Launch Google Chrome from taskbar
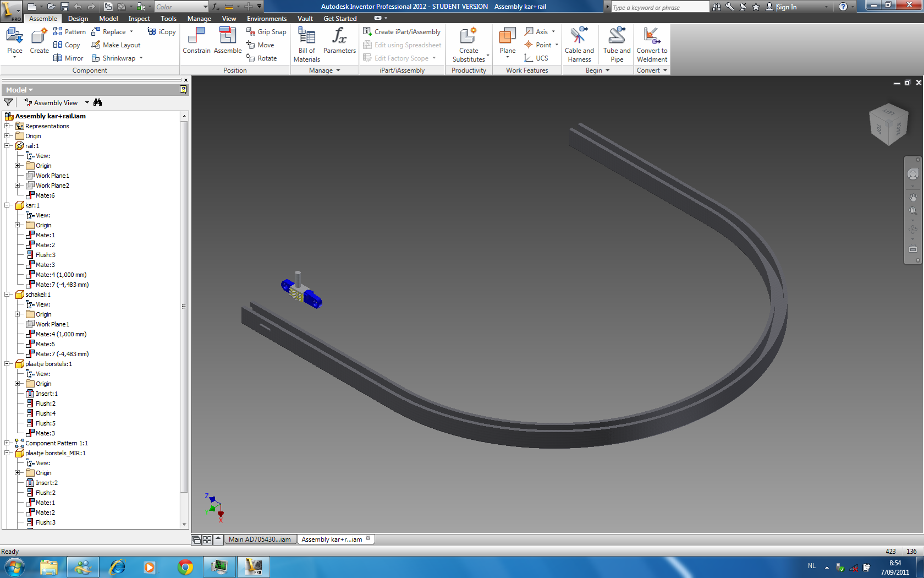This screenshot has height=578, width=924. 185,567
